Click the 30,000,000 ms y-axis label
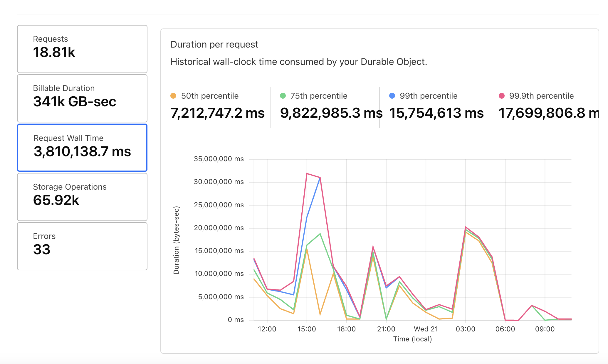 point(219,182)
